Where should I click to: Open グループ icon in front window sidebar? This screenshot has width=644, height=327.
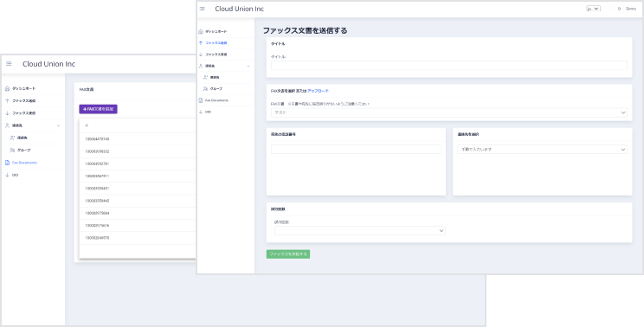click(205, 88)
